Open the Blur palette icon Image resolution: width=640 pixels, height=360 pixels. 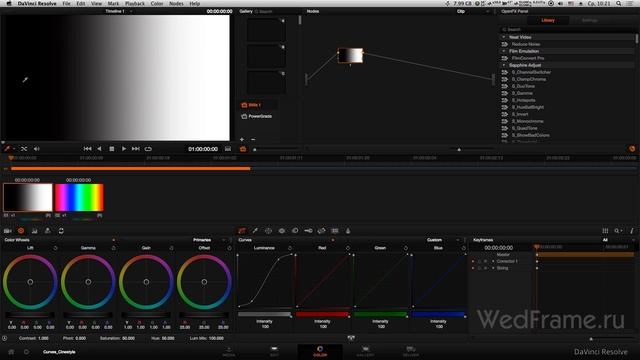pos(295,231)
